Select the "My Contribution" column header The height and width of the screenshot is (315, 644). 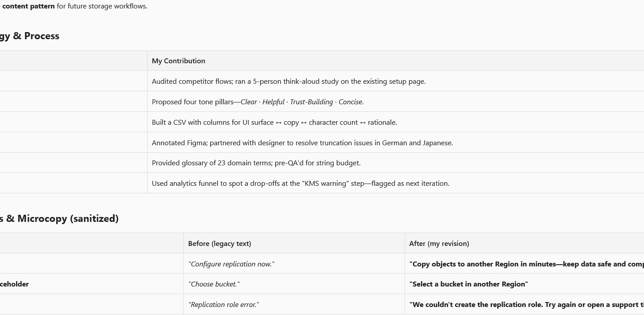[x=178, y=61]
